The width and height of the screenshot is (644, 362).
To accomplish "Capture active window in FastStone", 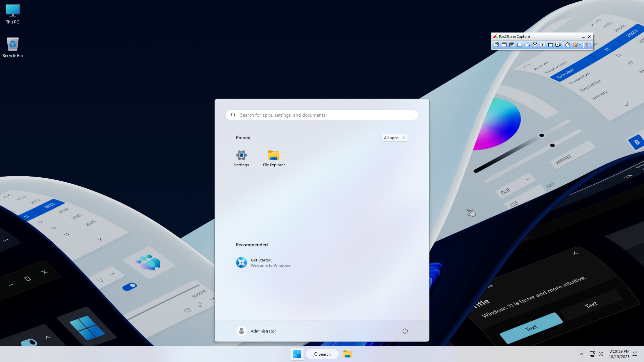I will tap(504, 45).
